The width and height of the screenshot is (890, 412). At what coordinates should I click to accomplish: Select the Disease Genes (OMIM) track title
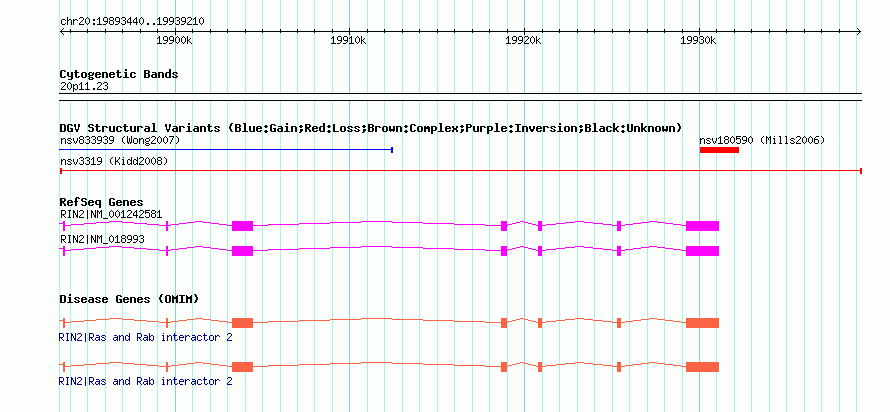[x=129, y=299]
